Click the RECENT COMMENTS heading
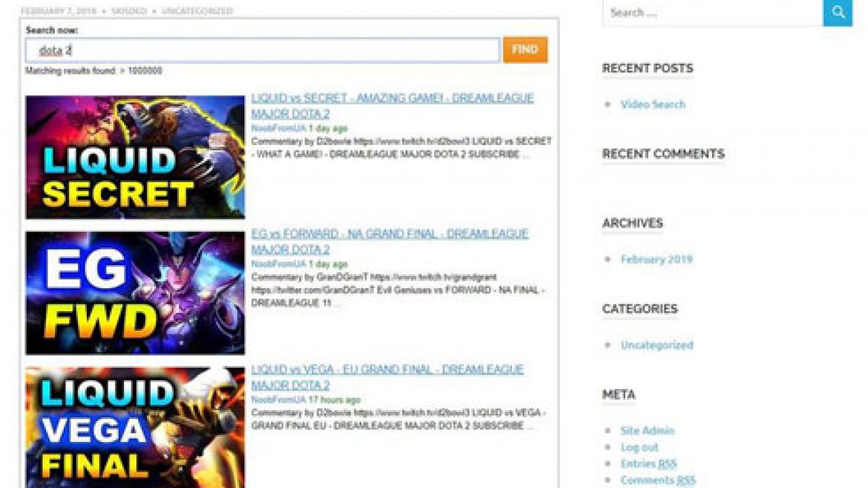Viewport: 868px width, 488px height. click(x=663, y=154)
